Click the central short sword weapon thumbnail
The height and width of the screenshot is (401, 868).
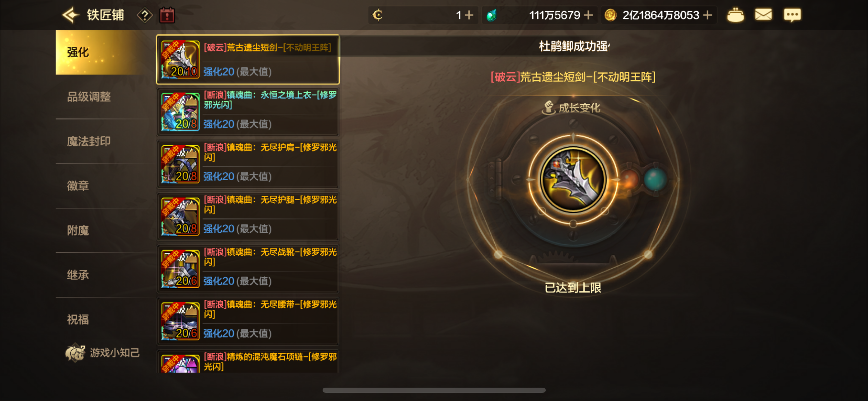[573, 179]
